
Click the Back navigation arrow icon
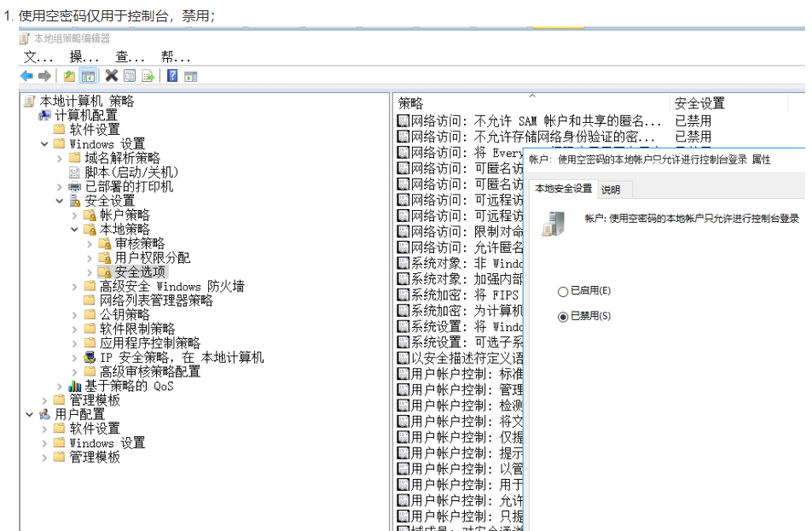point(26,75)
